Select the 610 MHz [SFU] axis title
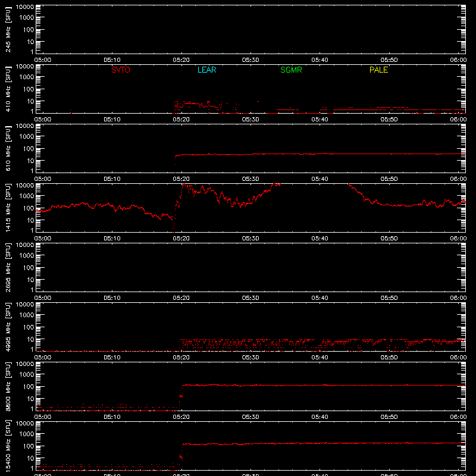476x476 pixels. coord(8,149)
